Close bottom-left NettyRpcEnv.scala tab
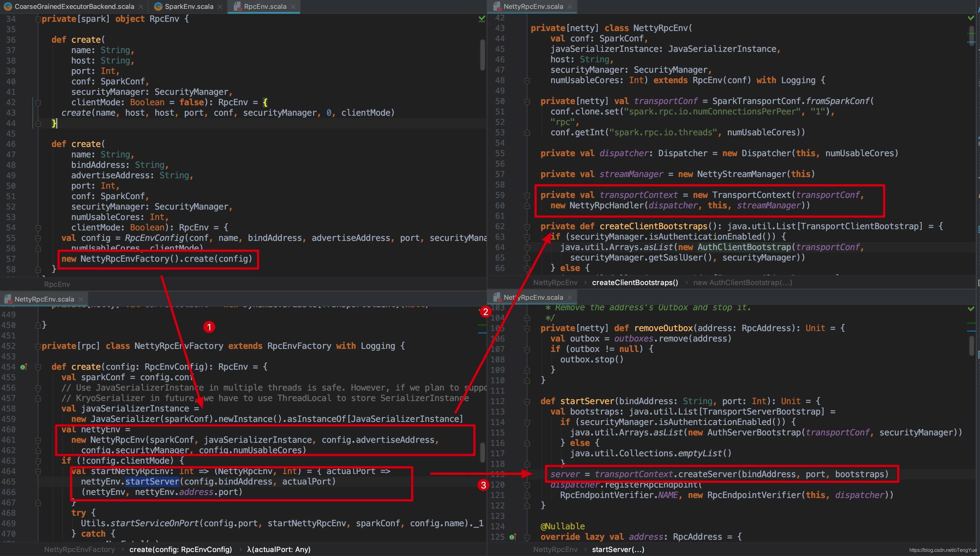Viewport: 980px width, 556px height. (81, 299)
